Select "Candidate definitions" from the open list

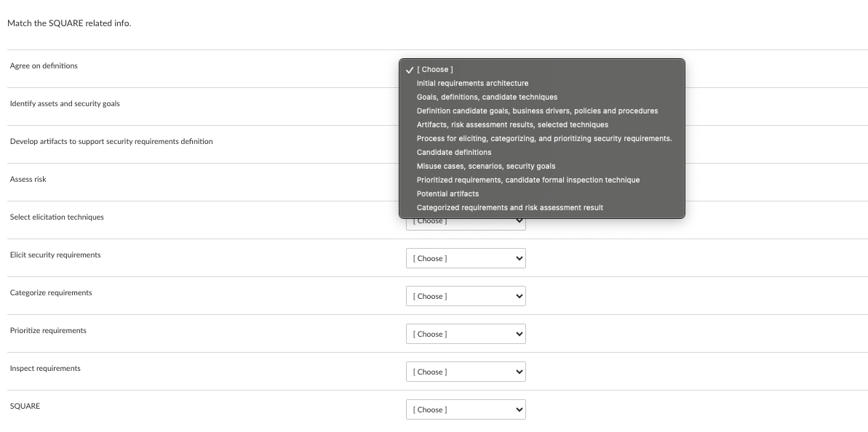click(x=453, y=152)
